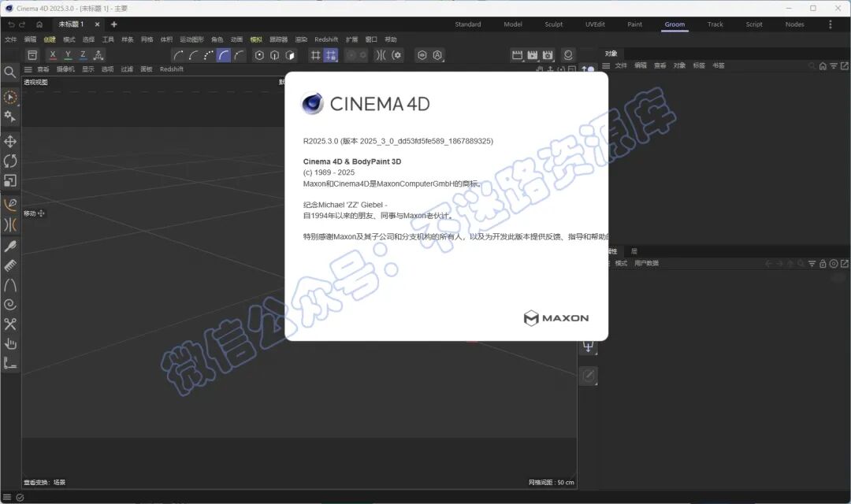This screenshot has width=851, height=504.
Task: Click the 透视视图 viewport label
Action: tap(35, 83)
